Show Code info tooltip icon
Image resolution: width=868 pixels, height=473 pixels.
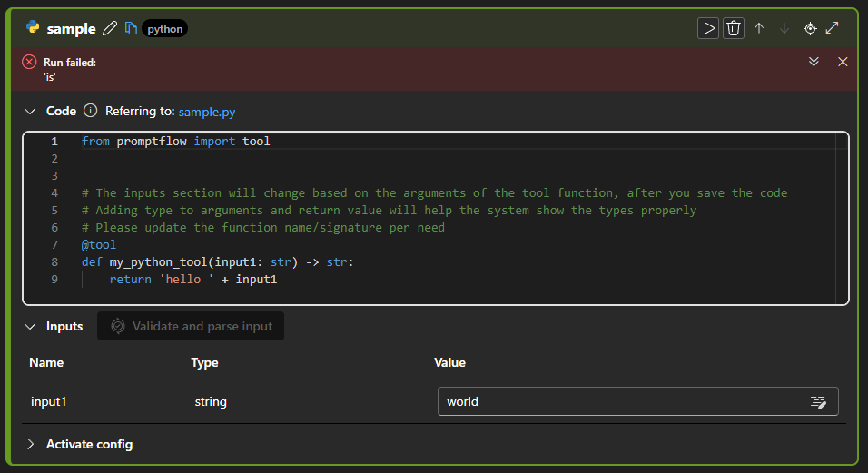(x=90, y=111)
